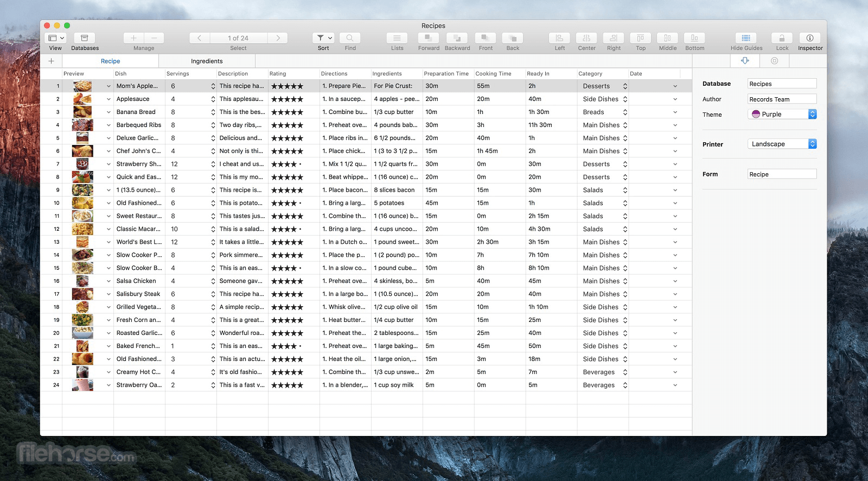The width and height of the screenshot is (868, 481).
Task: Switch to the Ingredients tab
Action: pos(207,61)
